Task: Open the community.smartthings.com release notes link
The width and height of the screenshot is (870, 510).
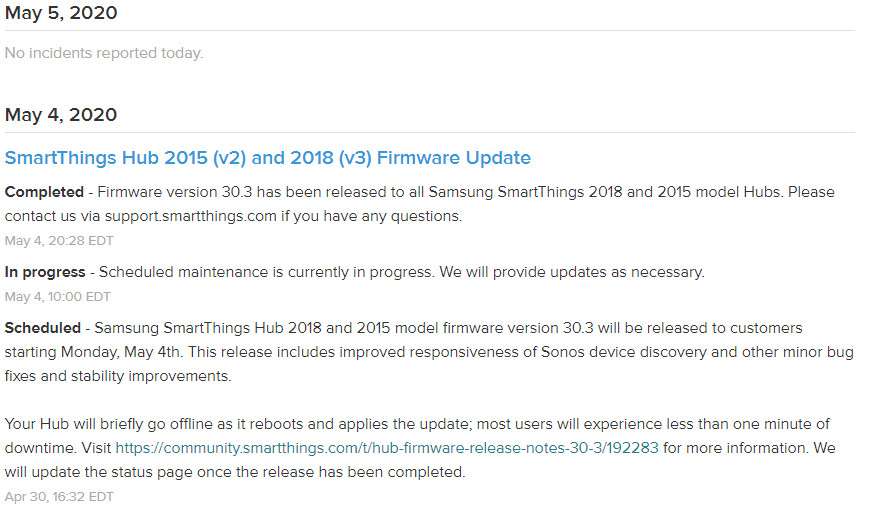Action: [x=387, y=448]
